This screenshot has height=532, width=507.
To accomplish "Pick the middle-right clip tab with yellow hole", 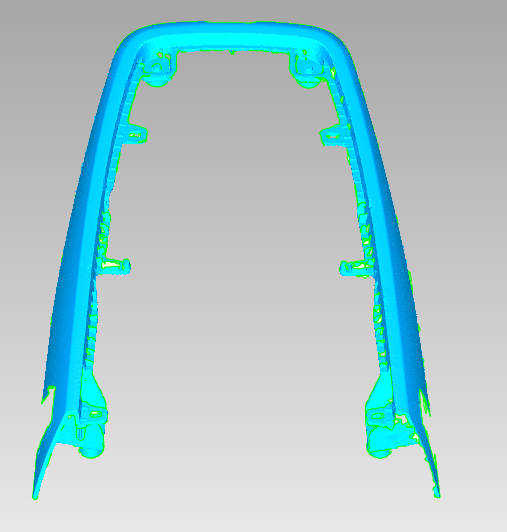I will pos(357,267).
